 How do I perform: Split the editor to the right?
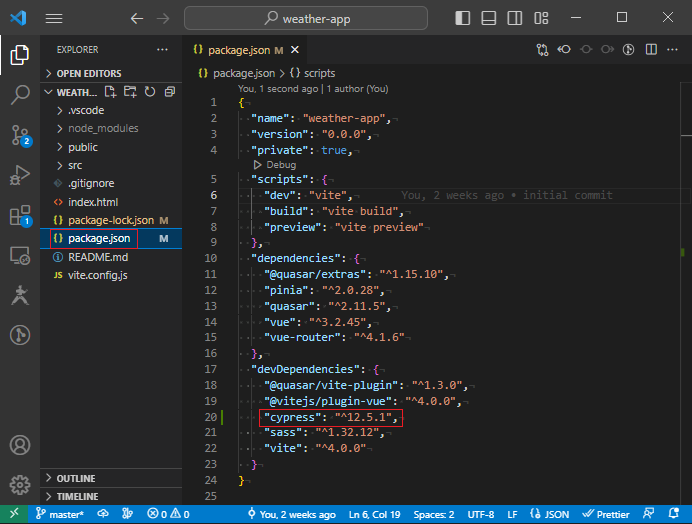(651, 49)
